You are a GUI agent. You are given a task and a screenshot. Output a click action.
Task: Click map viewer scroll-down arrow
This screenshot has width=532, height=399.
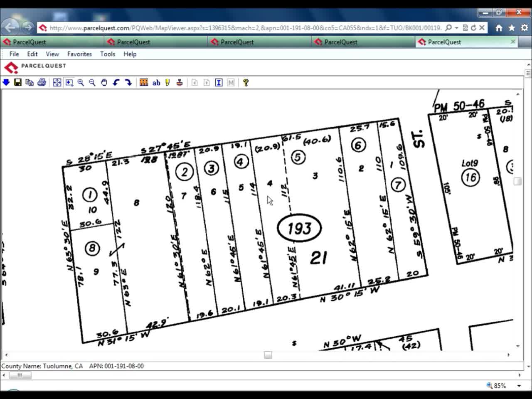click(x=517, y=346)
